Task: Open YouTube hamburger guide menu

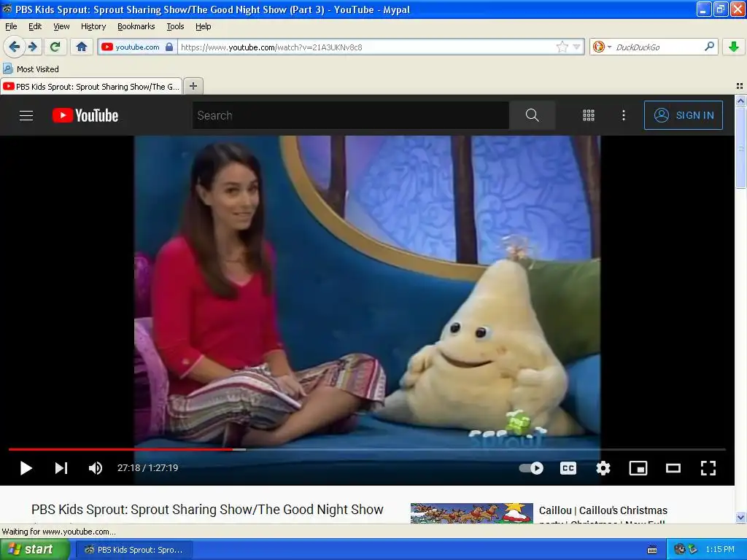Action: tap(26, 115)
